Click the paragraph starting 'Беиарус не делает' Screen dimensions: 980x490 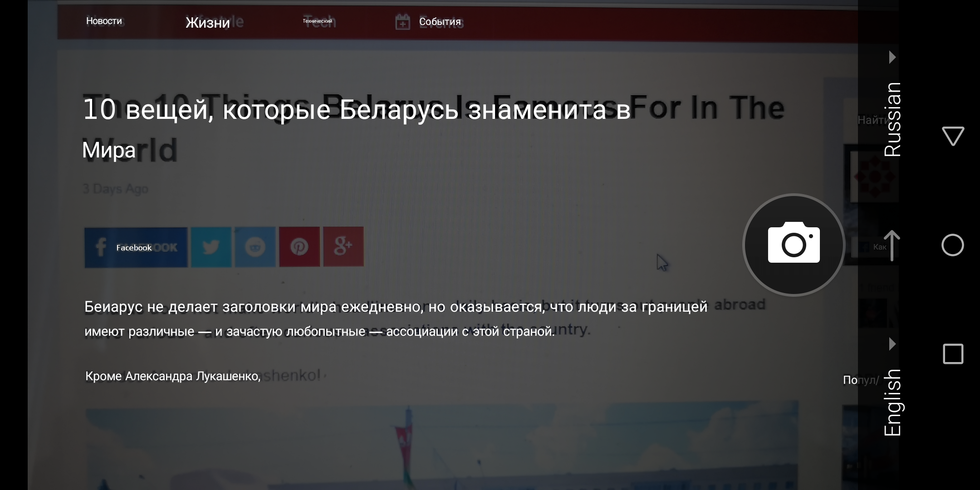click(x=396, y=319)
